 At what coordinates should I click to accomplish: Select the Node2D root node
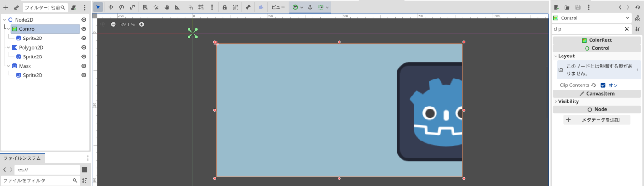click(24, 20)
